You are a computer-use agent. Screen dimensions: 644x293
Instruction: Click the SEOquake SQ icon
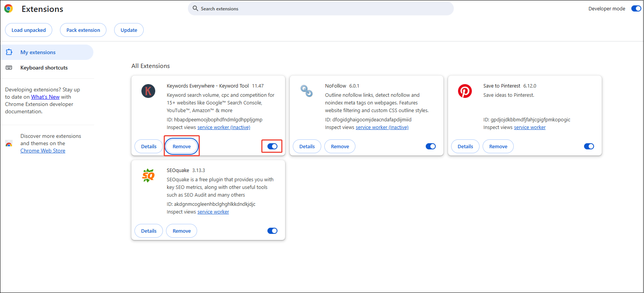click(x=148, y=175)
